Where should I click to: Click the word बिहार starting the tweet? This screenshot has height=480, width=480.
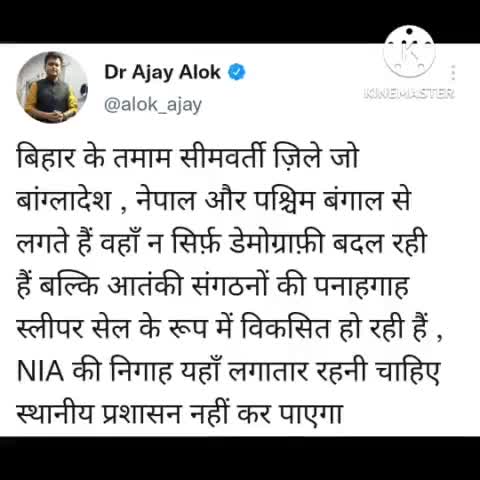coord(46,157)
